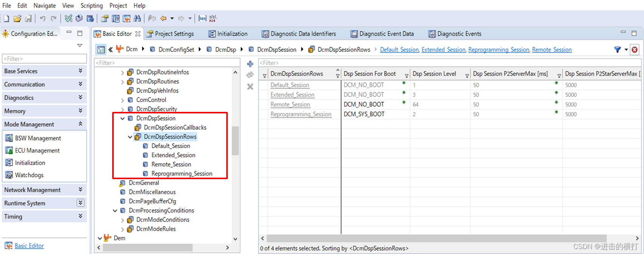Expand the DcmModeRules tree node
Image resolution: width=644 pixels, height=254 pixels.
[122, 229]
